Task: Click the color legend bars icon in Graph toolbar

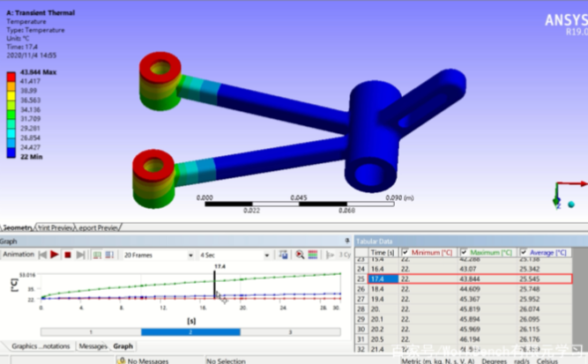Action: point(313,255)
